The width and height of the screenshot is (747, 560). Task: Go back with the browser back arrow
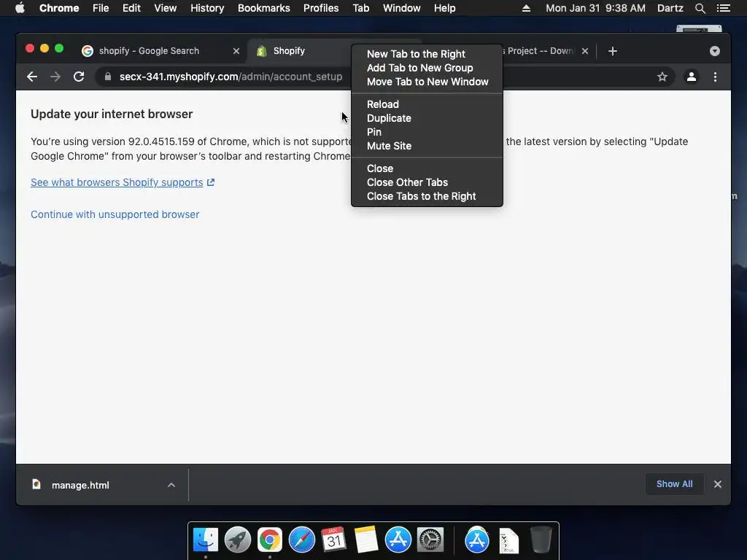pos(32,77)
